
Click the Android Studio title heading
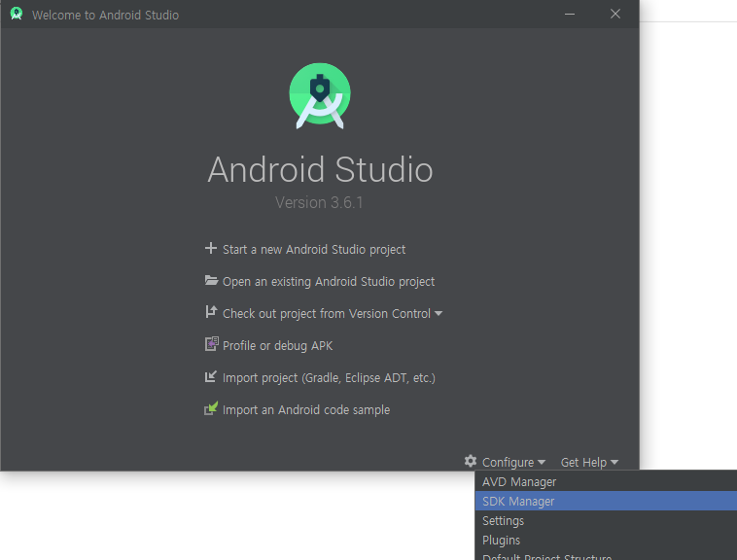pos(320,169)
